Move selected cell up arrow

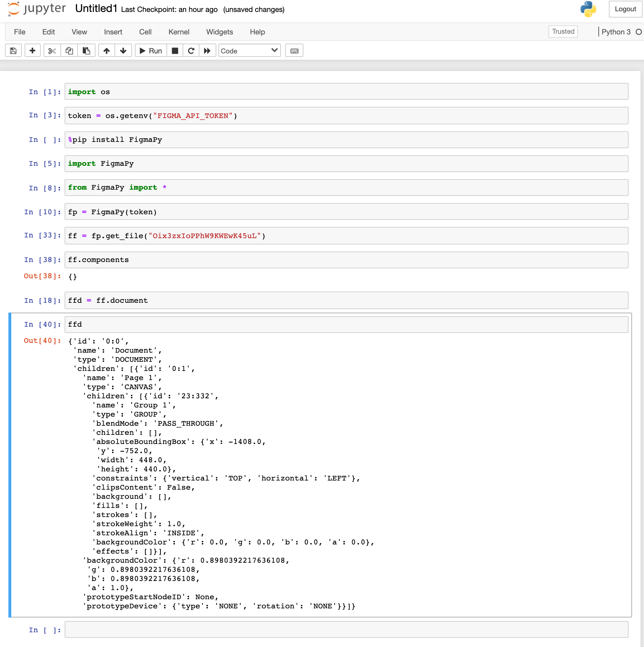point(107,51)
